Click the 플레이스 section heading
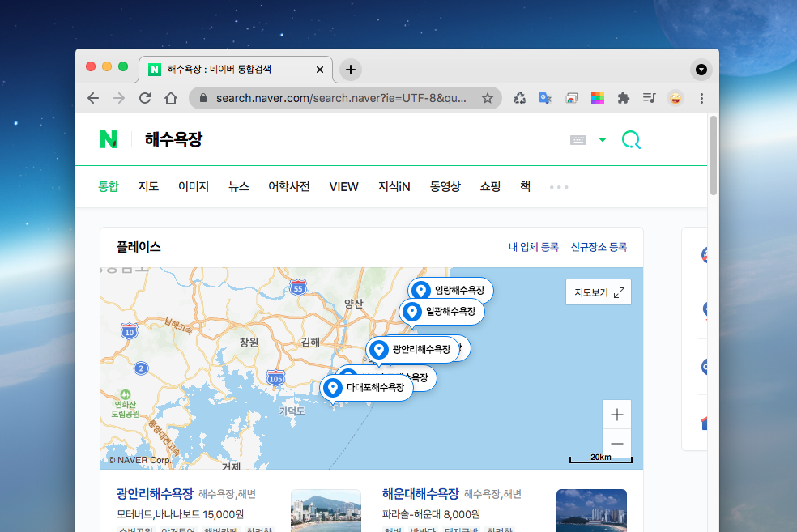Viewport: 797px width, 532px height. pos(139,247)
